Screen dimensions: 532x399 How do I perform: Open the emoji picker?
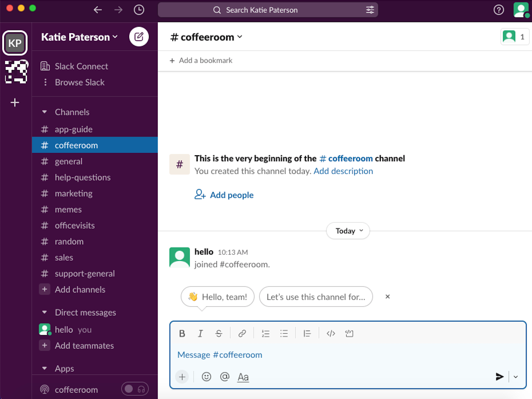coord(206,377)
